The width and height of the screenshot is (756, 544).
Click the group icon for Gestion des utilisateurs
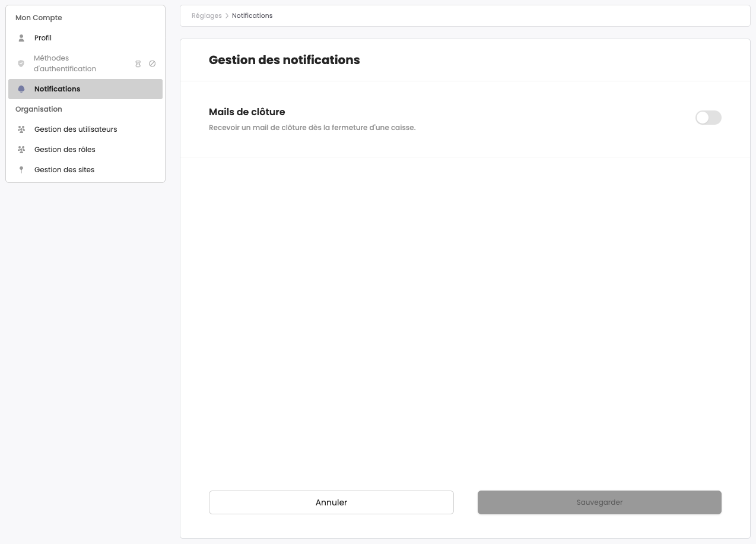point(21,129)
